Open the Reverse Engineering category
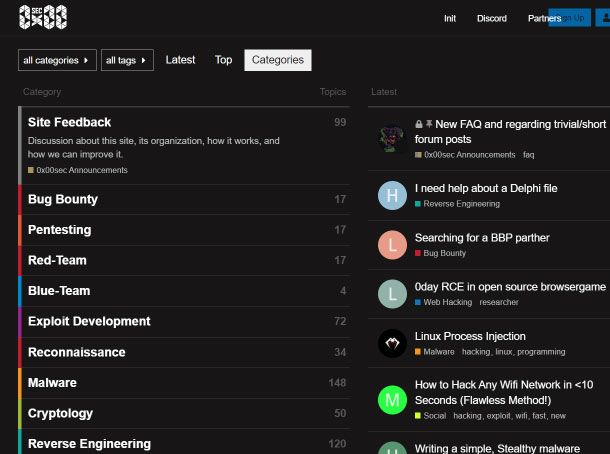 pos(89,444)
